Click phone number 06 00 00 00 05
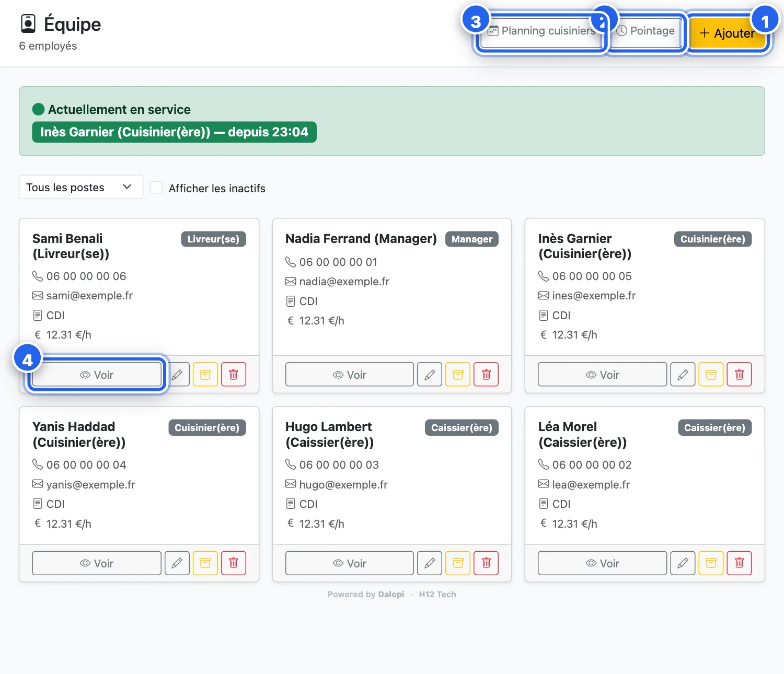 592,276
